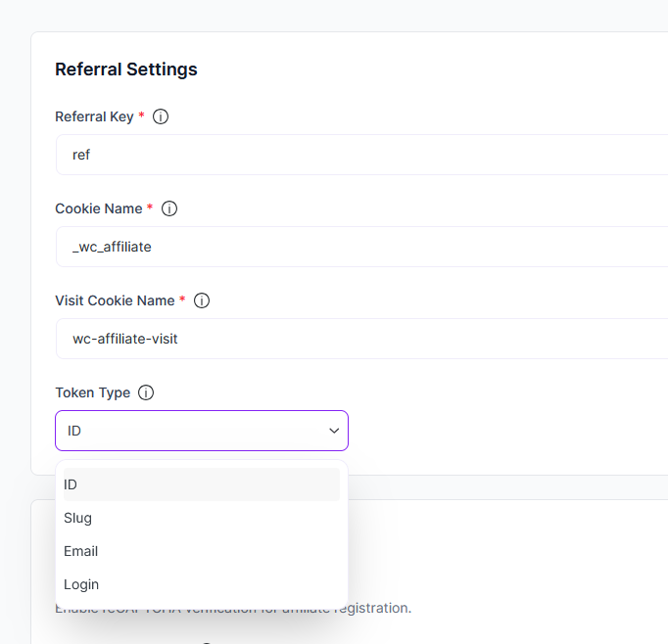This screenshot has width=668, height=644.
Task: Click the red asterisk next to Referral Key
Action: coord(141,116)
